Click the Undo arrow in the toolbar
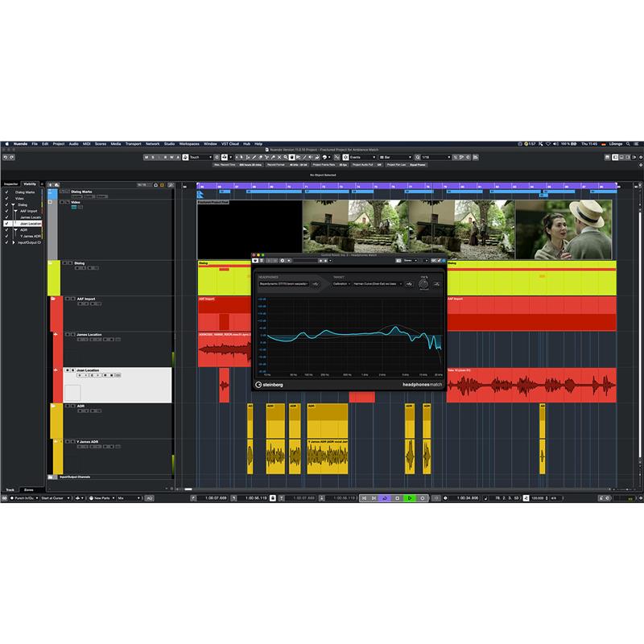The width and height of the screenshot is (644, 644). (6, 157)
